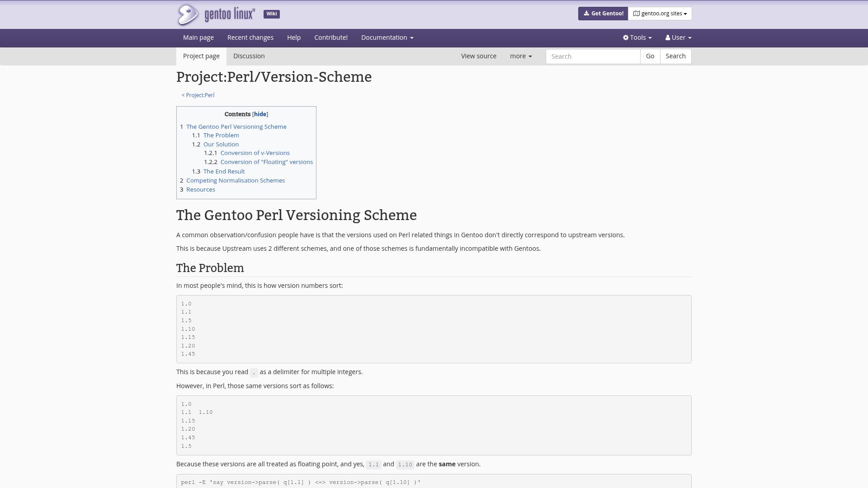
Task: Expand the more dropdown
Action: (521, 56)
